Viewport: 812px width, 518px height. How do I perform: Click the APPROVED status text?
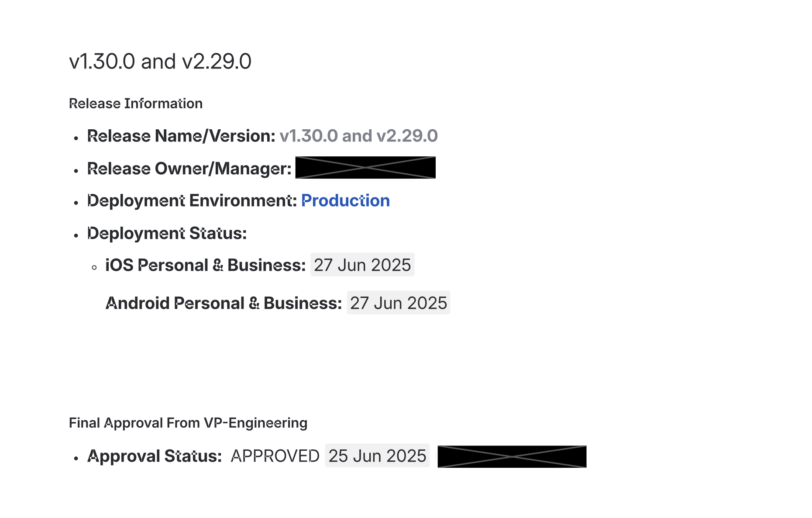tap(275, 456)
